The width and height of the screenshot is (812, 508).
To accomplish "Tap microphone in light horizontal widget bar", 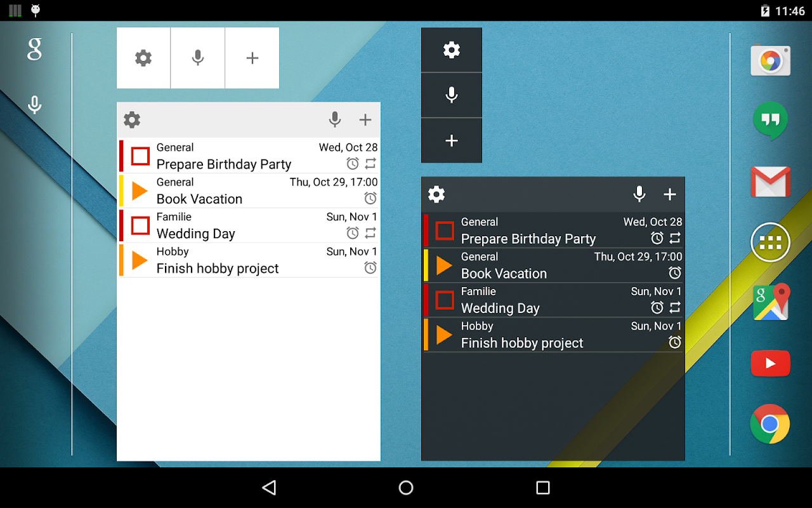I will tap(198, 58).
